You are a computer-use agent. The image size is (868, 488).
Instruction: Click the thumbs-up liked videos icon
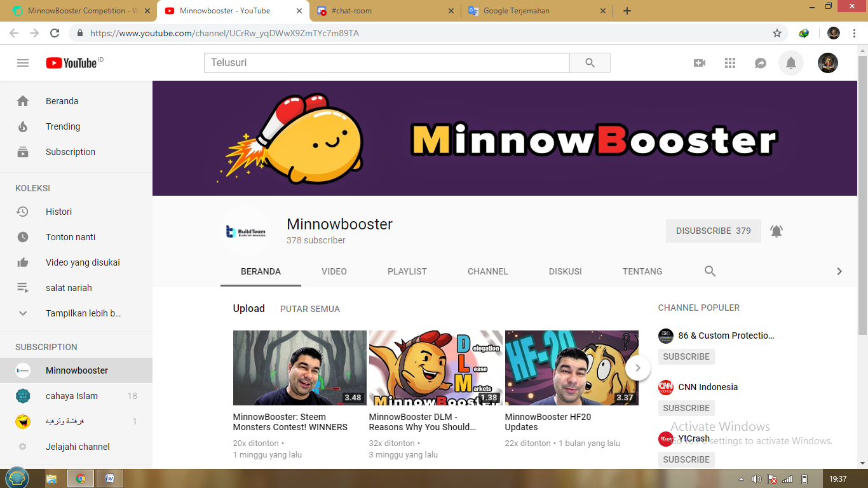tap(23, 262)
